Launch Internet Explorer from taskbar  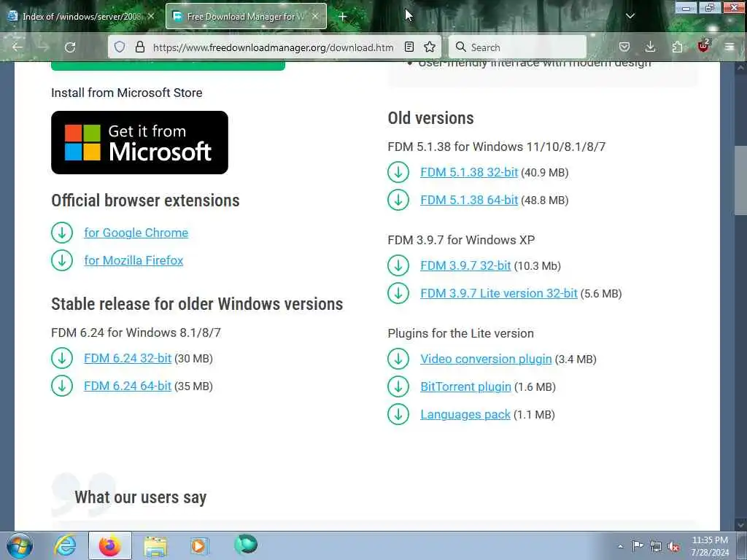(x=65, y=545)
